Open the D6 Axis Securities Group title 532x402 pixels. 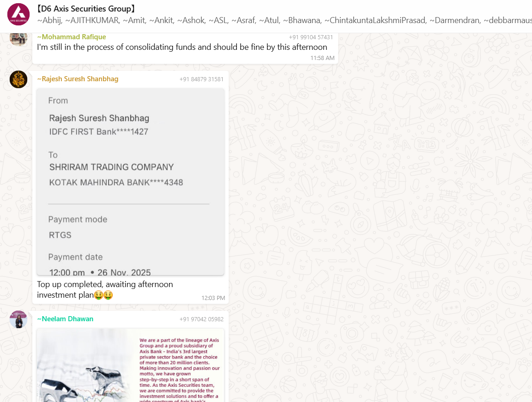[86, 8]
